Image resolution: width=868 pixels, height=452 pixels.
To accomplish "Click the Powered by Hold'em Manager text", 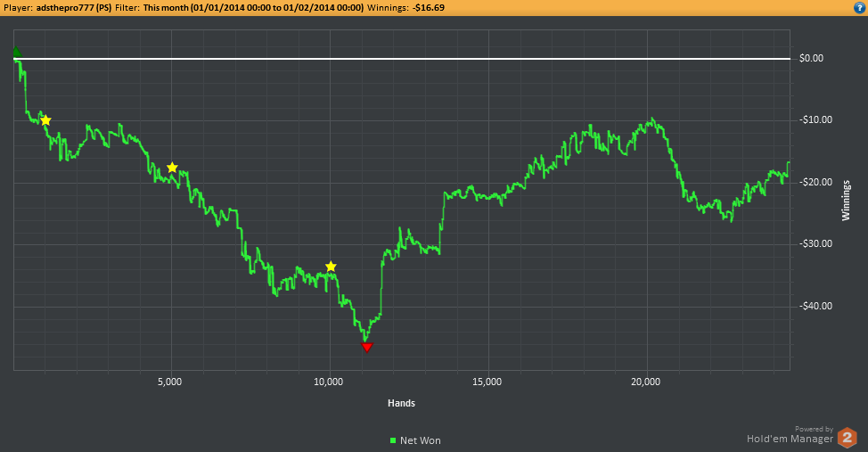I will pyautogui.click(x=790, y=435).
